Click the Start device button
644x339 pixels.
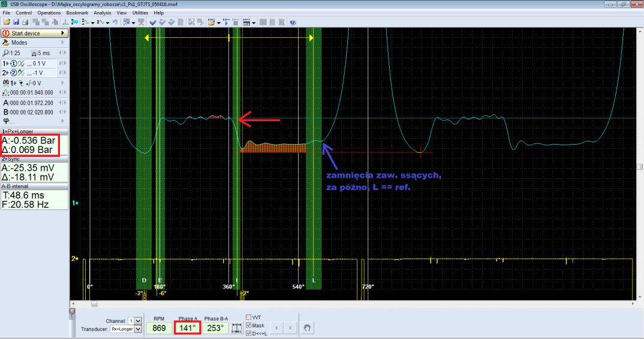coord(35,33)
